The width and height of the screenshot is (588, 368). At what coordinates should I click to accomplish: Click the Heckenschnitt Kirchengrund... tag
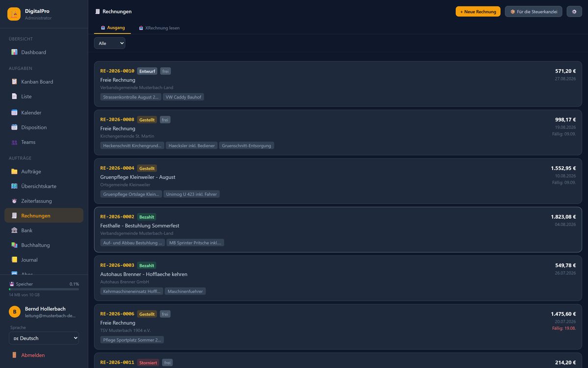132,146
